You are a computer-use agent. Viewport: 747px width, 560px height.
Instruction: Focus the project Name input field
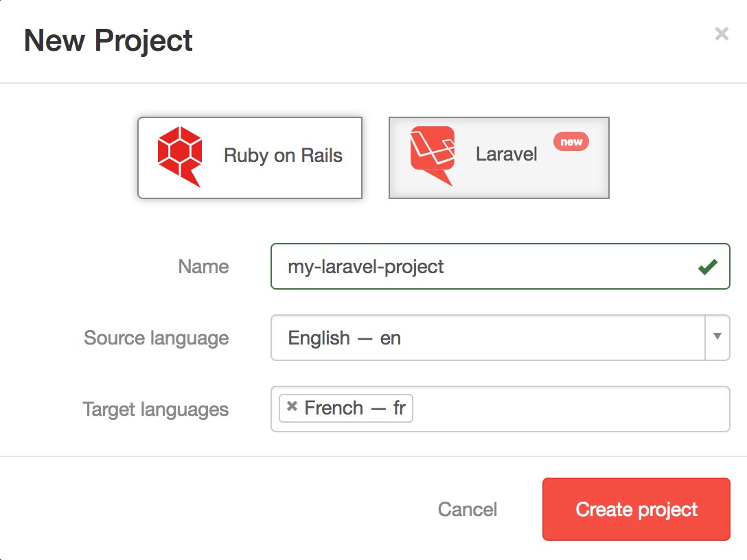pos(501,266)
